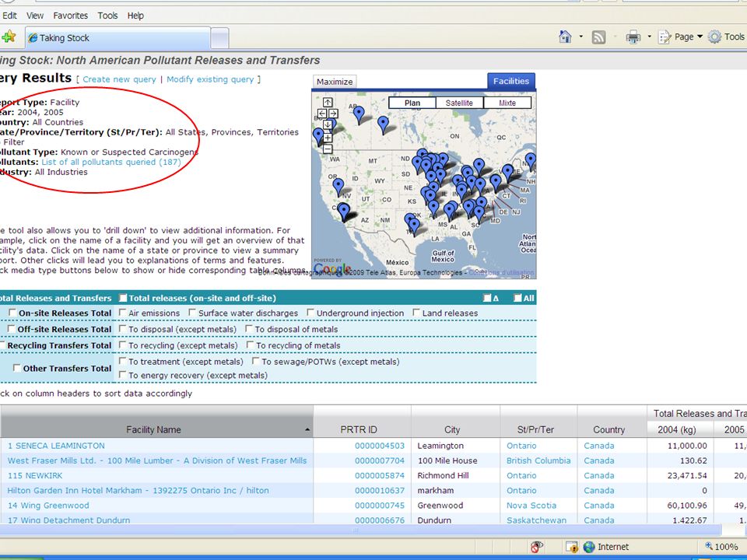Open a new blank browser tab
The image size is (747, 560).
coord(219,38)
